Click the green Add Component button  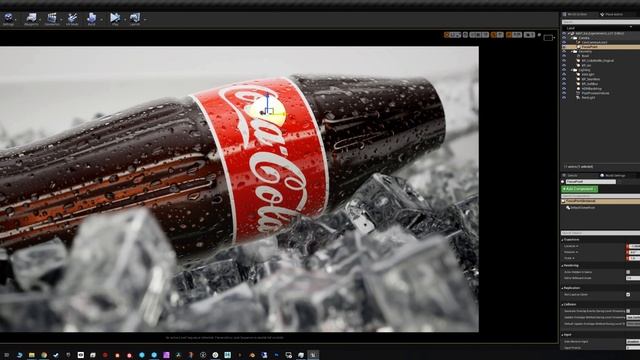580,189
